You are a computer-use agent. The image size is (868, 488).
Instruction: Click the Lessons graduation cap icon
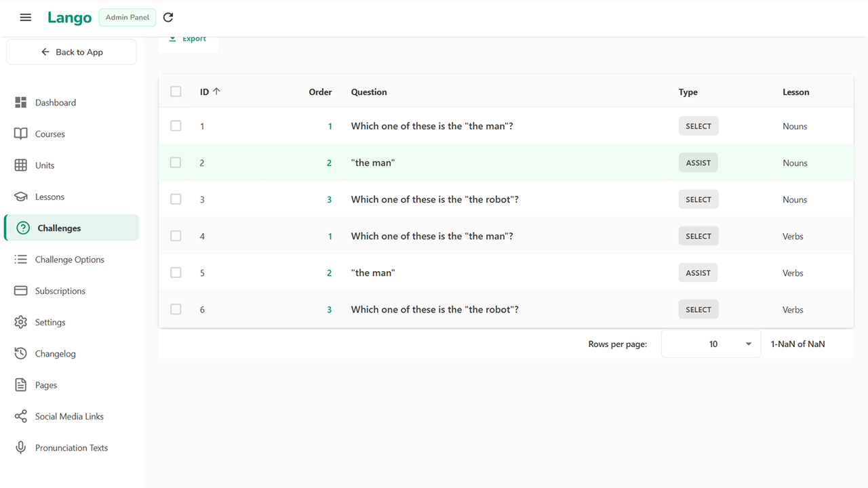coord(21,197)
